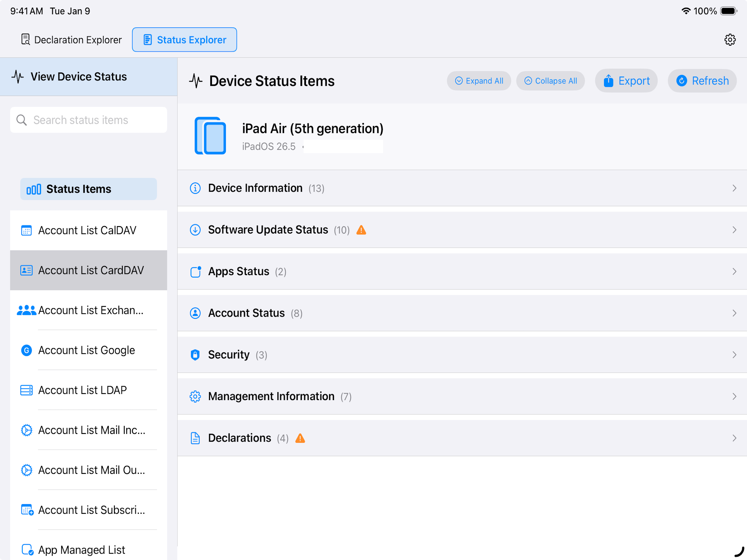
Task: Expand Security section chevron
Action: click(x=734, y=355)
